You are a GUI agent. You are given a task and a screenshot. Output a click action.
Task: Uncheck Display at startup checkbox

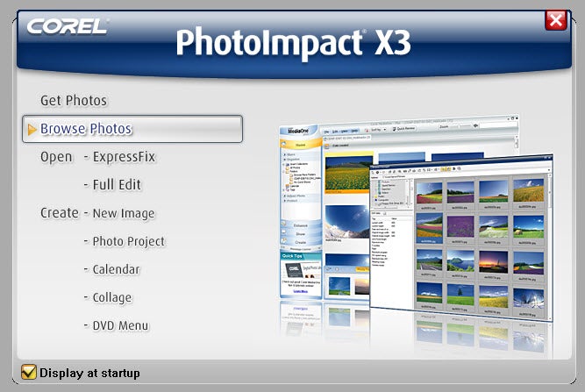tap(29, 372)
